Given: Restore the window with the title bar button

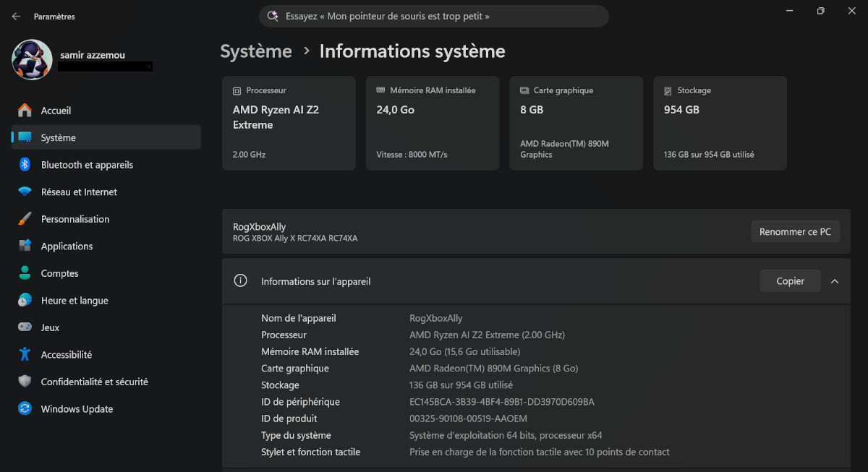Looking at the screenshot, I should click(820, 11).
